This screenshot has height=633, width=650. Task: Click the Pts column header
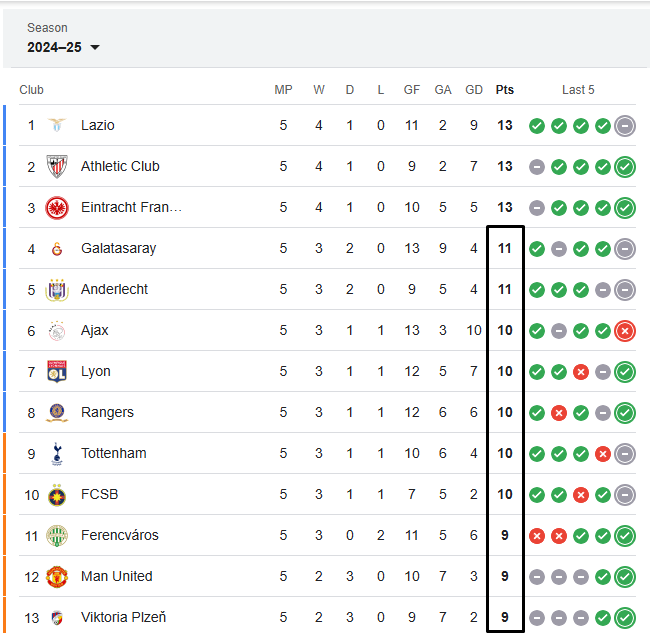[x=504, y=90]
